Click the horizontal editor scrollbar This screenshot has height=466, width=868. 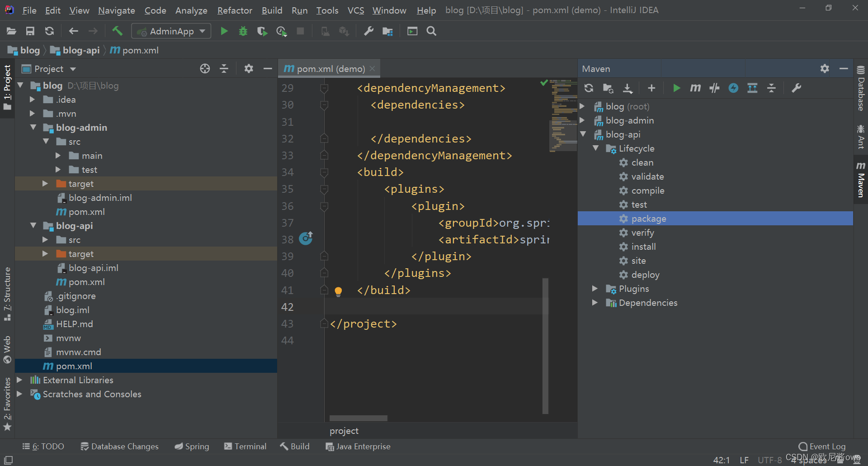click(358, 418)
